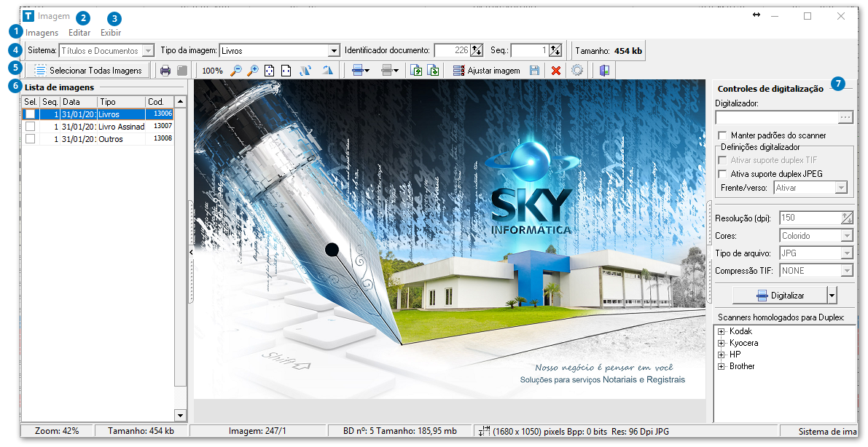868x447 pixels.
Task: Click the Digitalizador text field
Action: 777,117
